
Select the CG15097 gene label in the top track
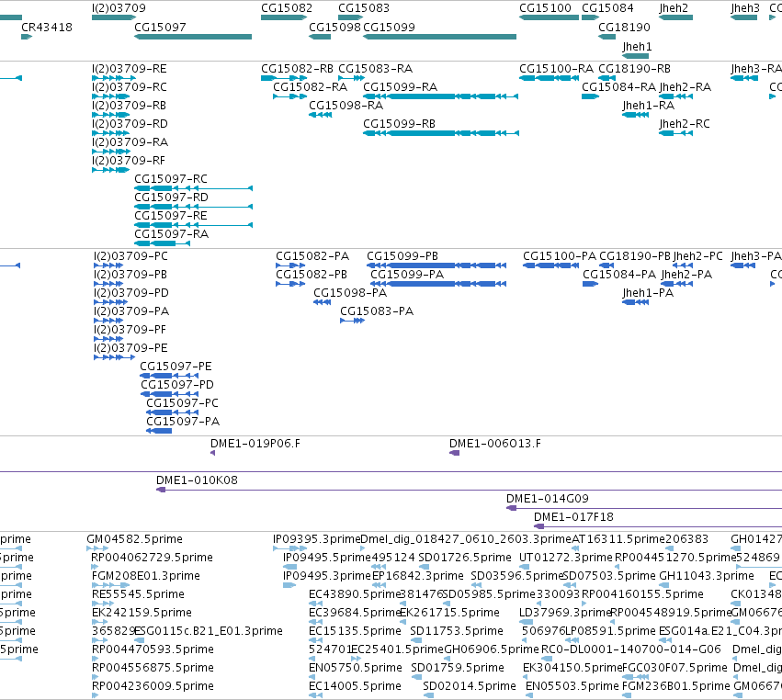tap(160, 28)
